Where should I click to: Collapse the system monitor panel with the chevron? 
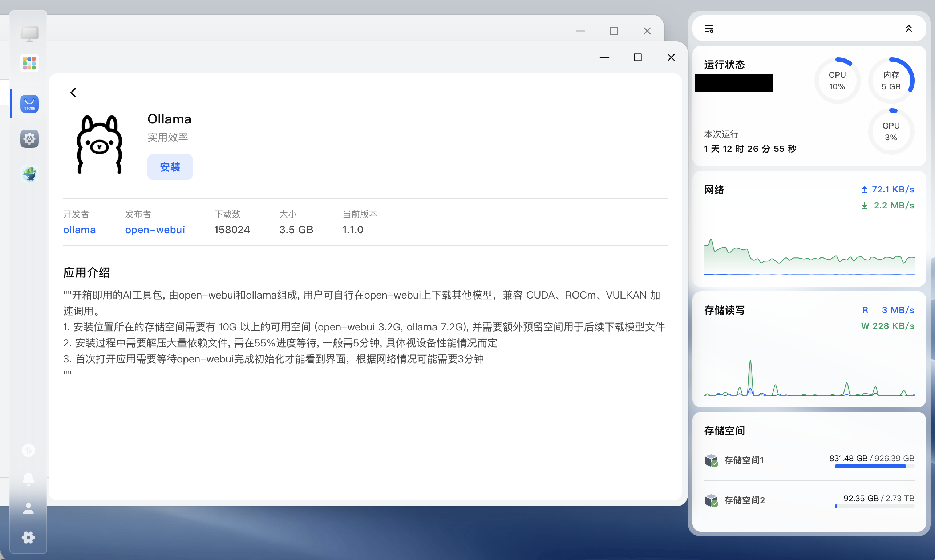909,29
